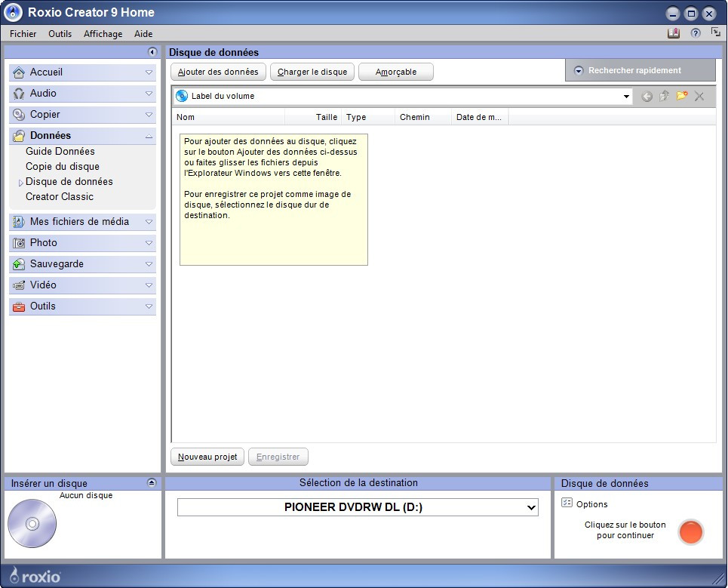
Task: Click the help question mark icon
Action: point(696,33)
